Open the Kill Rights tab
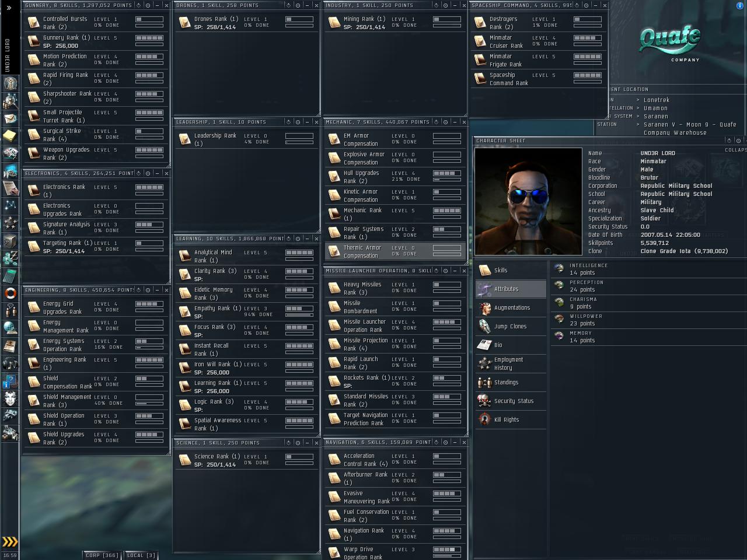 [x=511, y=419]
